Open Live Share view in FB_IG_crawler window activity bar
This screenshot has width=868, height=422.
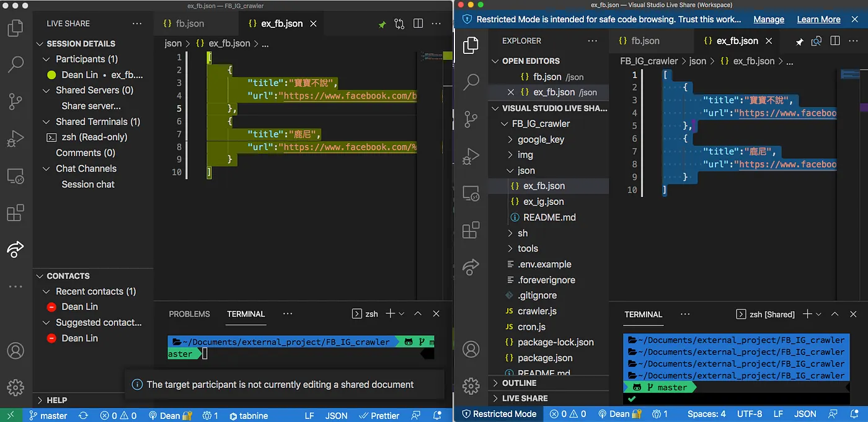tap(15, 249)
